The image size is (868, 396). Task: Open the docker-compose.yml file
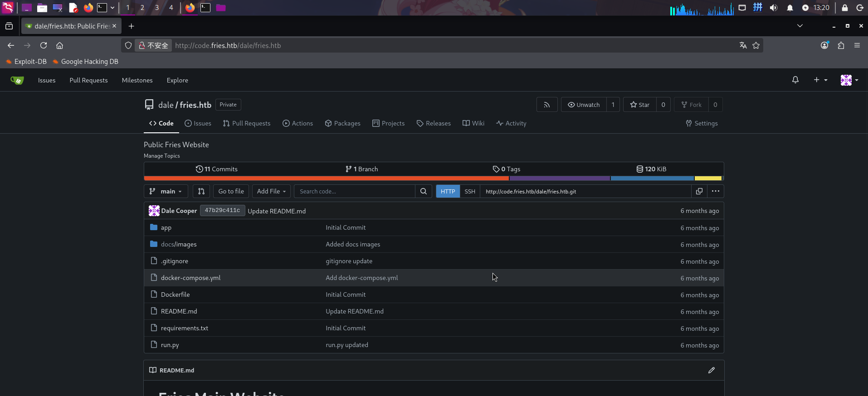(x=191, y=278)
